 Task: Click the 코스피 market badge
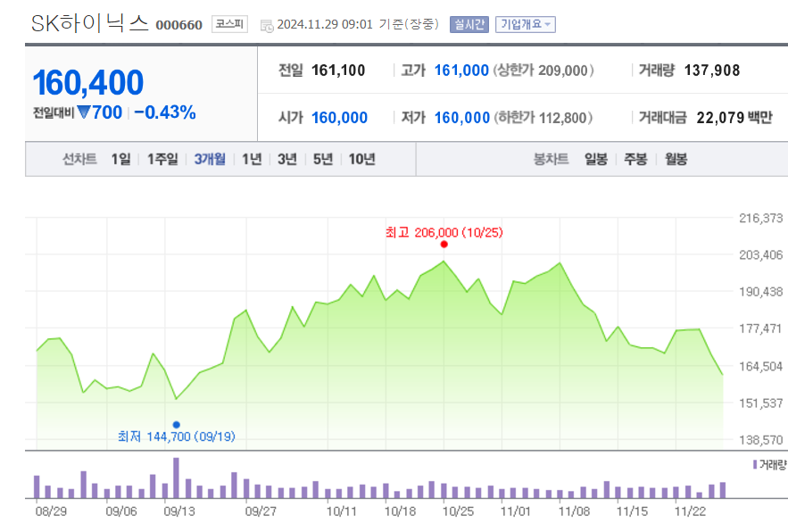(x=229, y=24)
